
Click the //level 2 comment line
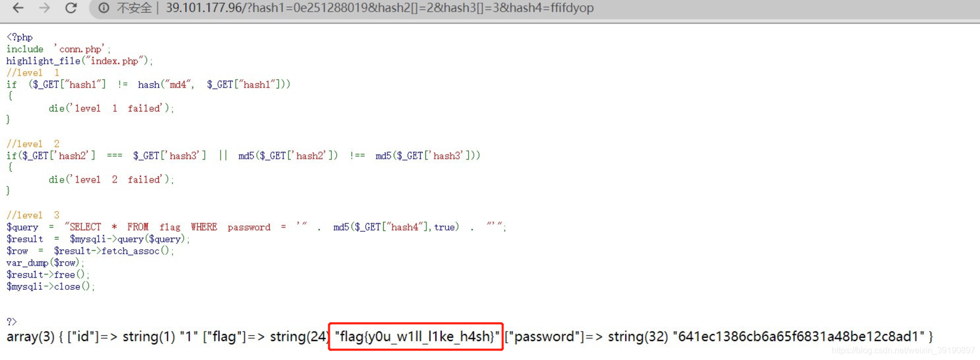pos(33,144)
